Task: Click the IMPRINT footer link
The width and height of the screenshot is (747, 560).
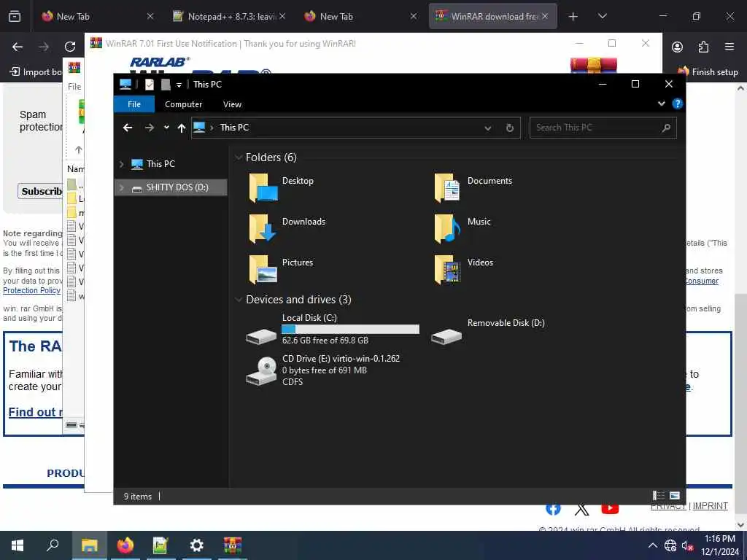Action: [x=710, y=506]
